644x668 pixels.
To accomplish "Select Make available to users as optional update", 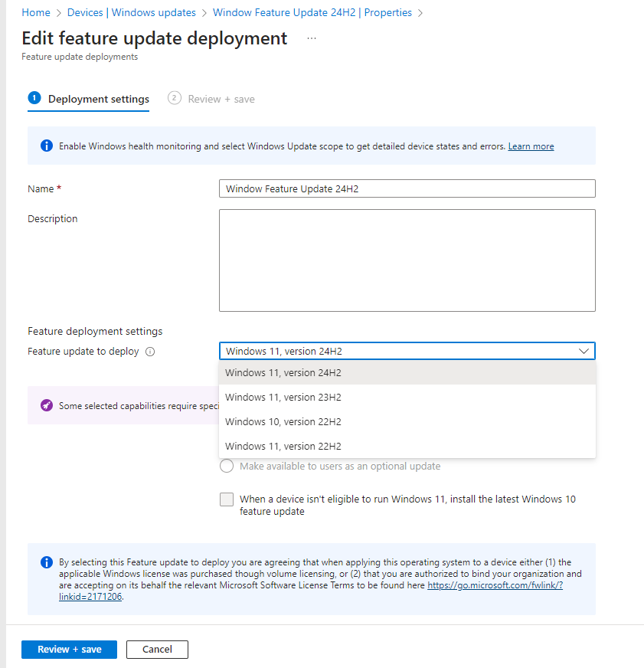I will point(227,466).
